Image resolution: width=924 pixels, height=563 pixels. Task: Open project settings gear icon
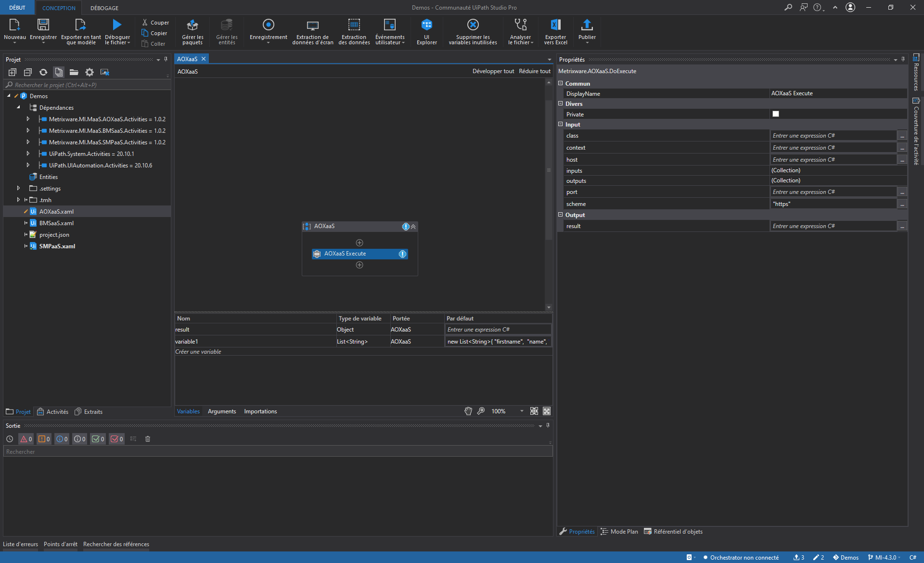coord(90,72)
